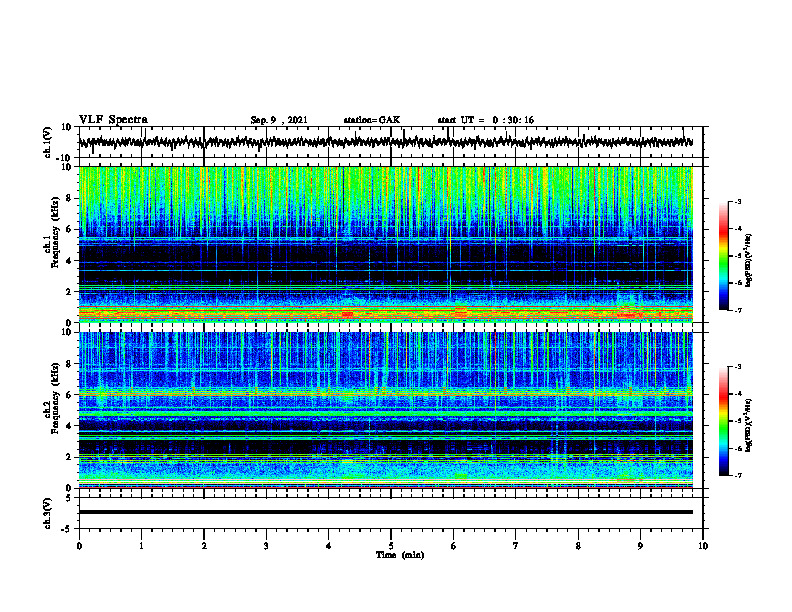Click the "0" tick on the time axis

[x=79, y=546]
